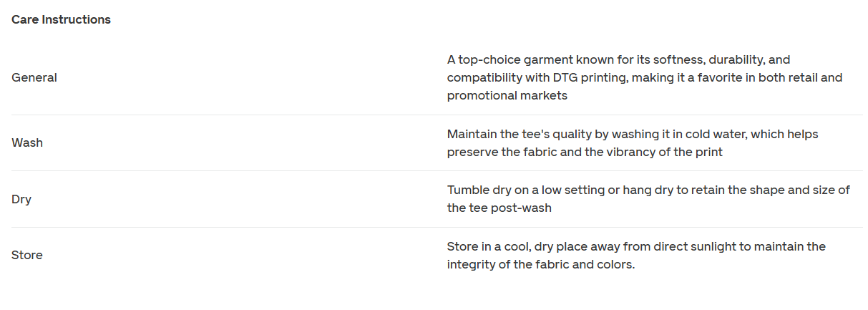Click the words 'promotional markets'
Viewport: 868px width, 310px height.
pos(507,95)
